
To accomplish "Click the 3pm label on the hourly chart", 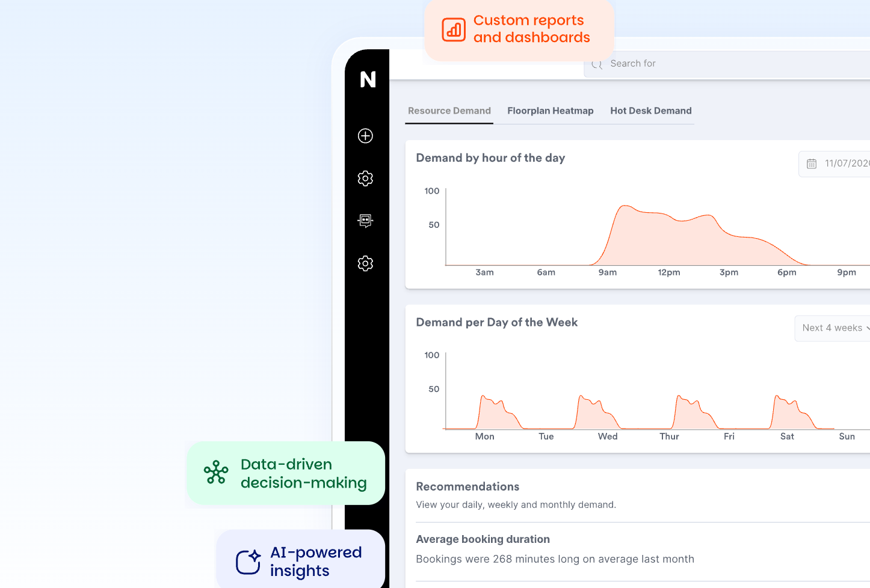I will tap(729, 272).
